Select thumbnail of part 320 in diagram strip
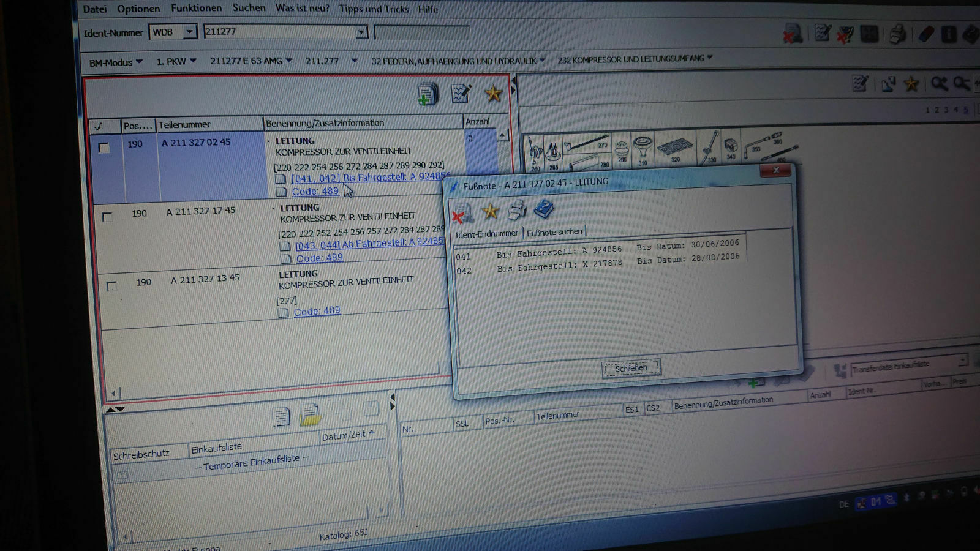The image size is (980, 551). pyautogui.click(x=674, y=149)
